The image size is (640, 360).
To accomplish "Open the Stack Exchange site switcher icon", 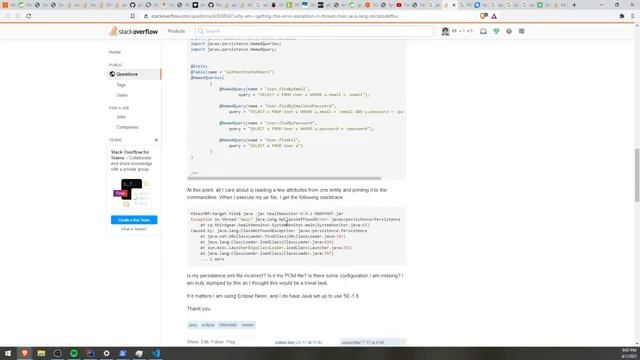I will [522, 31].
